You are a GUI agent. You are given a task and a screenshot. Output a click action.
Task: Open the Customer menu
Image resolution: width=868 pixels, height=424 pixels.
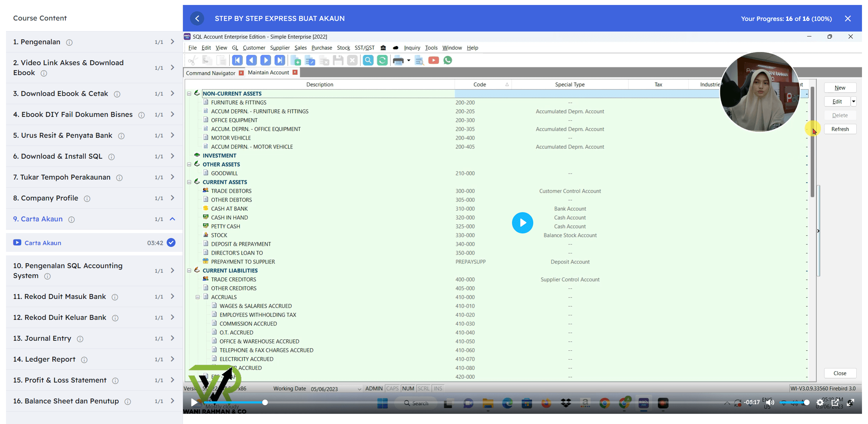254,48
